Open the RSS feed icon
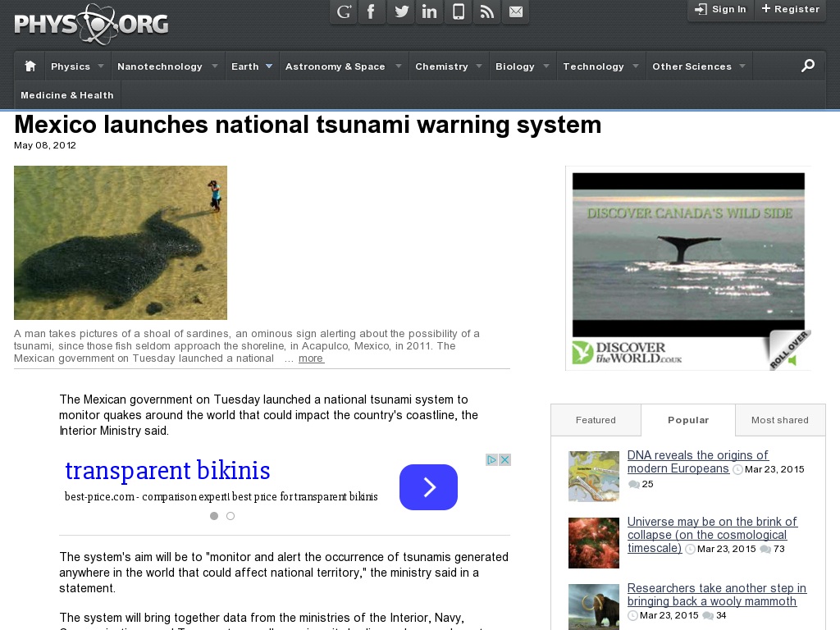The width and height of the screenshot is (840, 630). (x=486, y=11)
